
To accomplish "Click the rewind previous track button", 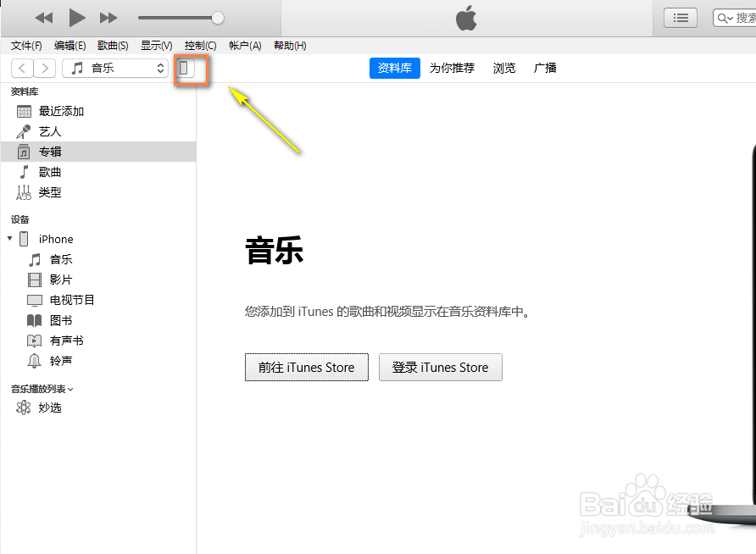I will [44, 19].
